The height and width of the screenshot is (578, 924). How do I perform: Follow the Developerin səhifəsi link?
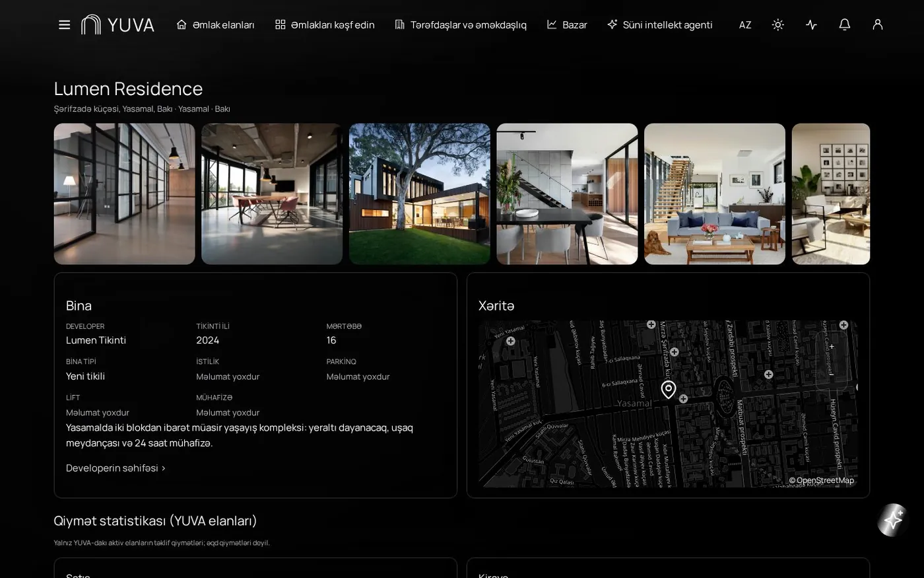coord(115,468)
